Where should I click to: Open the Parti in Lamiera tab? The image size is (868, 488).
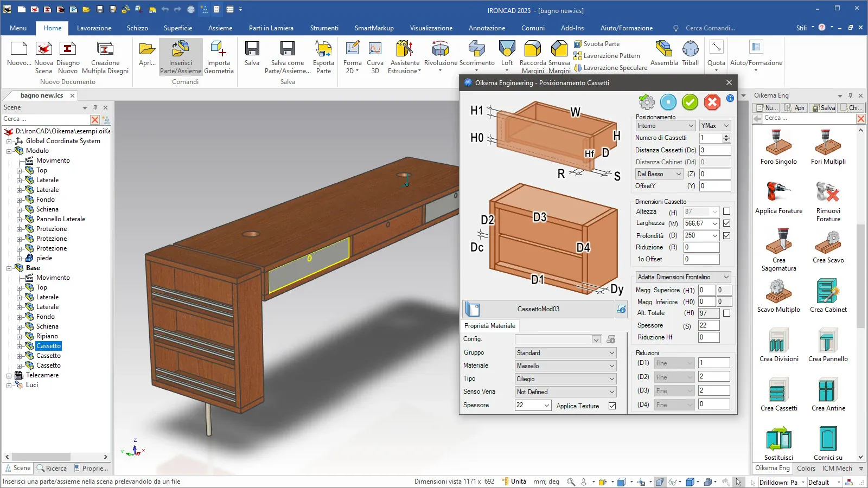click(x=271, y=28)
